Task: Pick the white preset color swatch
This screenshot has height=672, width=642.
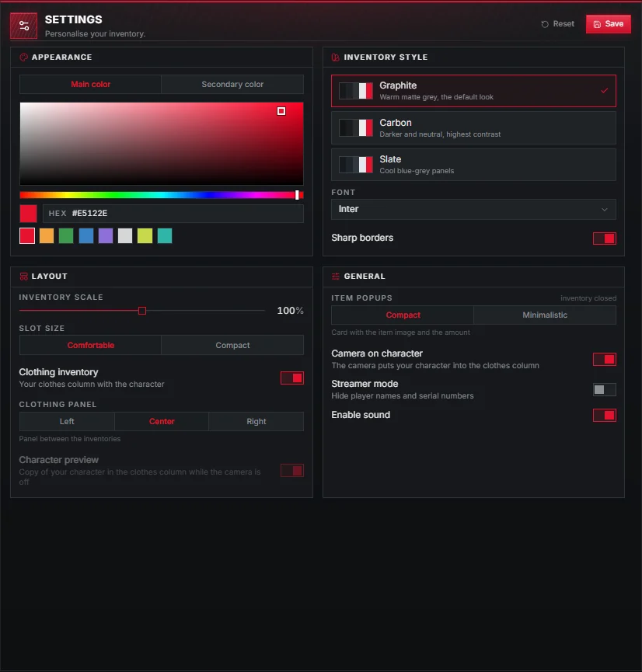Action: point(125,235)
